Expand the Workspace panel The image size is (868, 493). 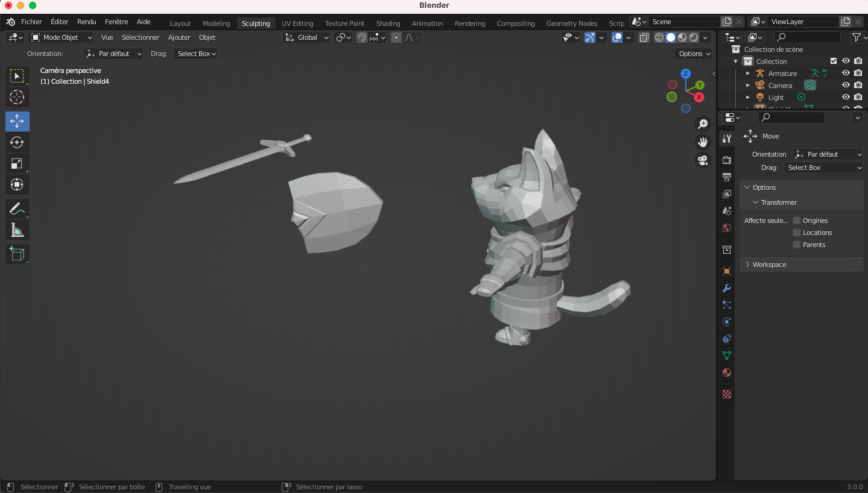(x=769, y=265)
